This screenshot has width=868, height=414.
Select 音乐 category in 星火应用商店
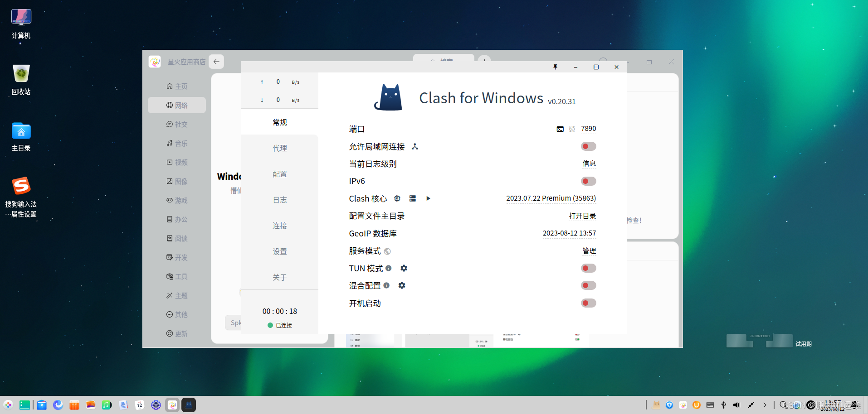point(177,143)
